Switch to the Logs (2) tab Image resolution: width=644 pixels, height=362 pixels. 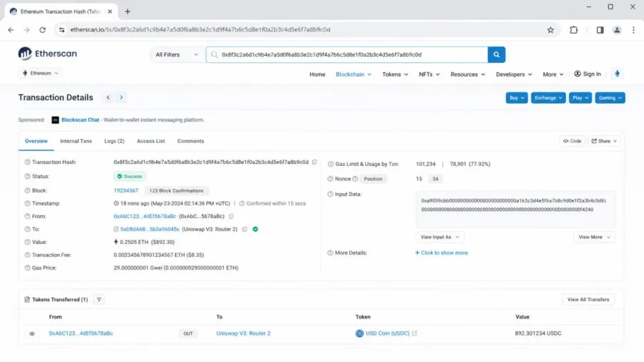coord(114,141)
